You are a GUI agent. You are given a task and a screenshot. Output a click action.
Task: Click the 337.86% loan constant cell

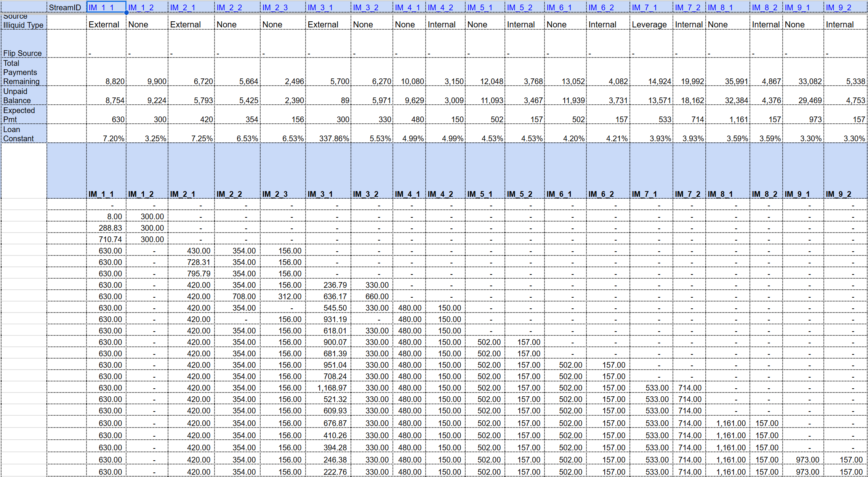coord(334,139)
